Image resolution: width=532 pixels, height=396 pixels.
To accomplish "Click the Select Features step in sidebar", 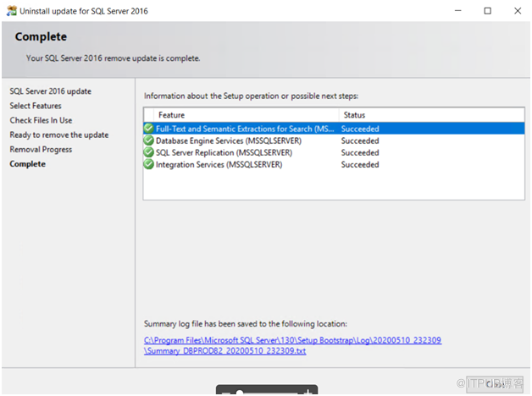I will [x=36, y=106].
